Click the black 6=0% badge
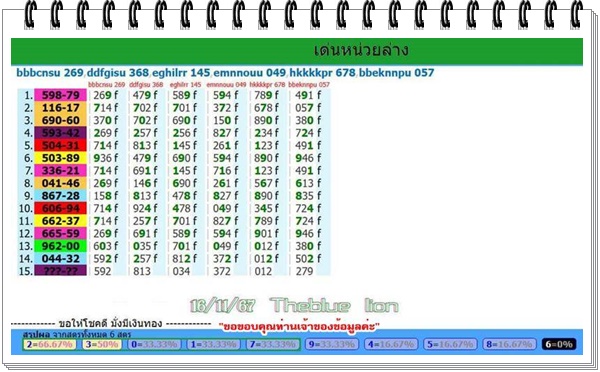 tap(559, 344)
